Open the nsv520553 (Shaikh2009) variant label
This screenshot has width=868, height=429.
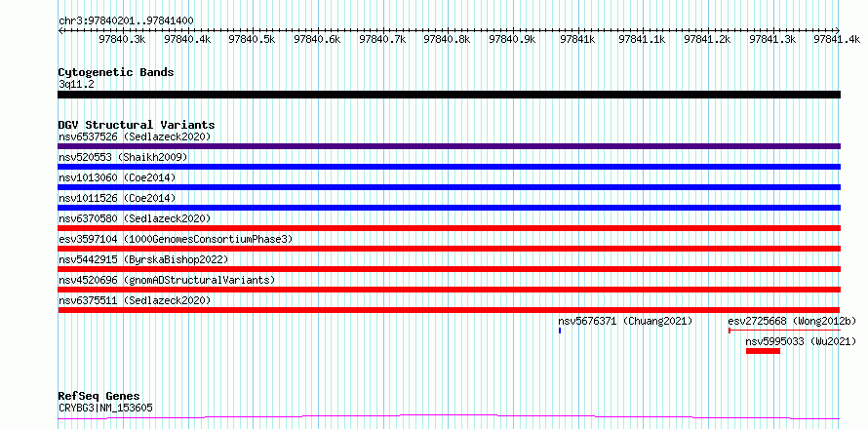click(x=123, y=157)
